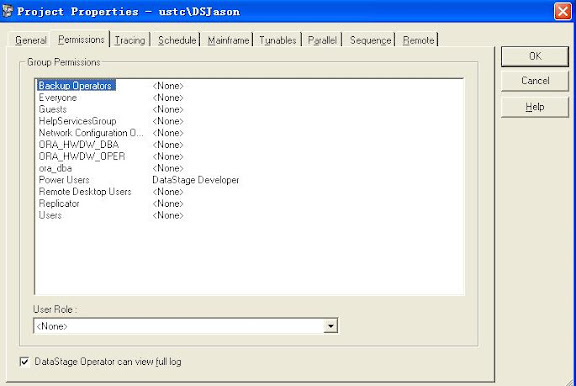Open the Mainframe tab

click(228, 40)
